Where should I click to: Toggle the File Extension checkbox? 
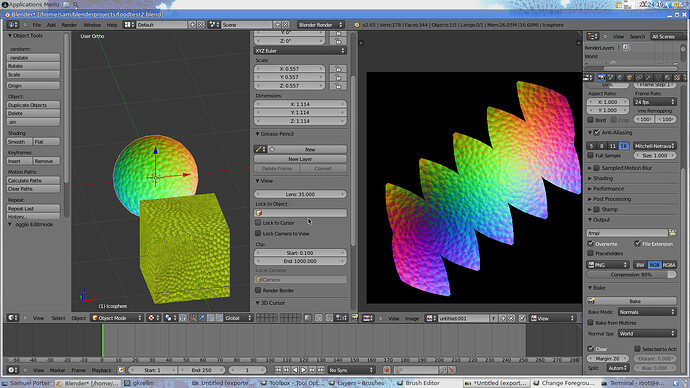638,243
